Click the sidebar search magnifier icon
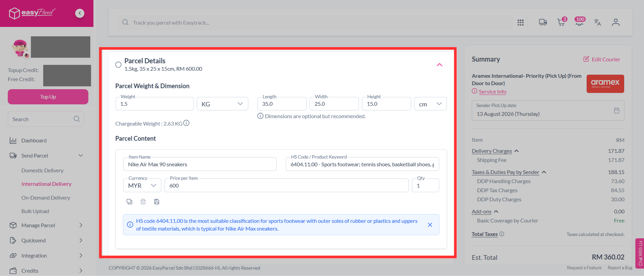 click(76, 119)
